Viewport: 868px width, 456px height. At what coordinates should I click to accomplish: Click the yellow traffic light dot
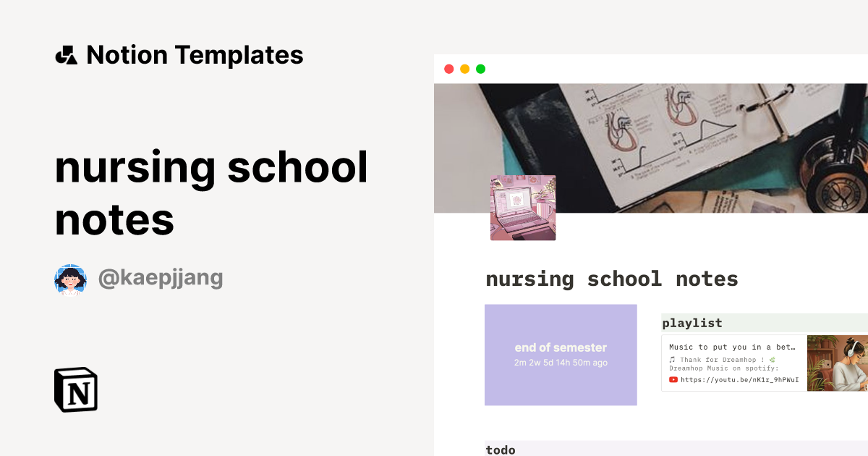464,69
